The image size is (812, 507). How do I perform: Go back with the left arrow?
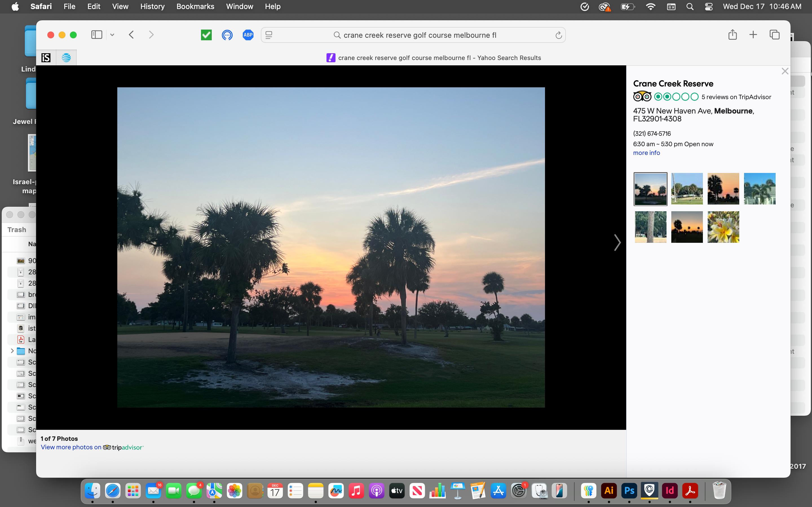pos(132,35)
